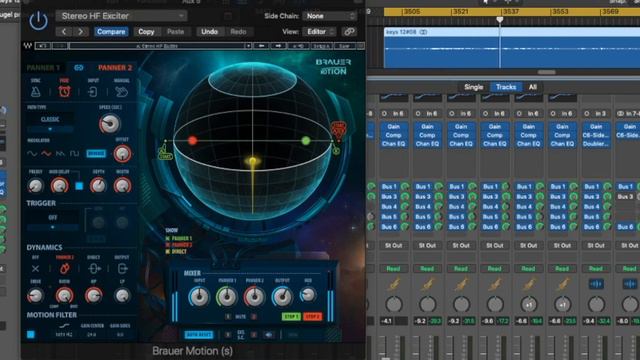Adjust the Speed knob
Image resolution: width=640 pixels, height=360 pixels.
(x=110, y=124)
